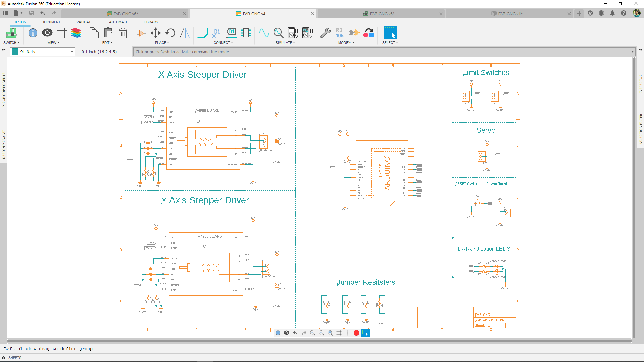Screen dimensions: 644x362
Task: Switch to LIBRARY ribbon tab
Action: pyautogui.click(x=151, y=22)
